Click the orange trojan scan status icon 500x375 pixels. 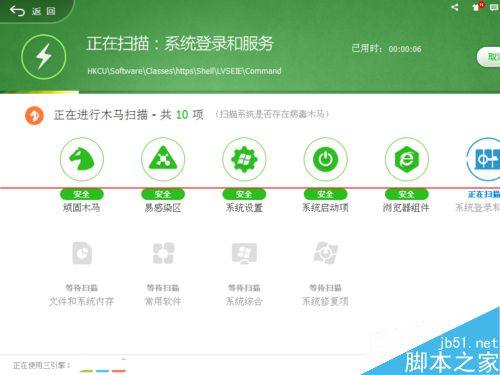pos(34,115)
